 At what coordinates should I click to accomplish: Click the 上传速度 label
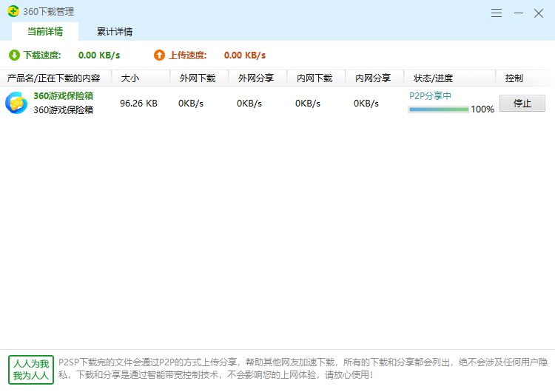pyautogui.click(x=188, y=55)
